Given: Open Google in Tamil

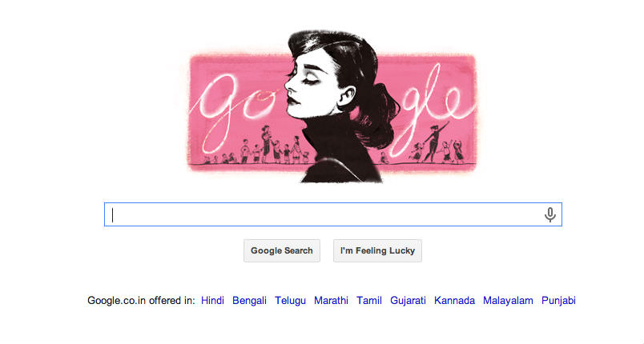Looking at the screenshot, I should (x=369, y=301).
